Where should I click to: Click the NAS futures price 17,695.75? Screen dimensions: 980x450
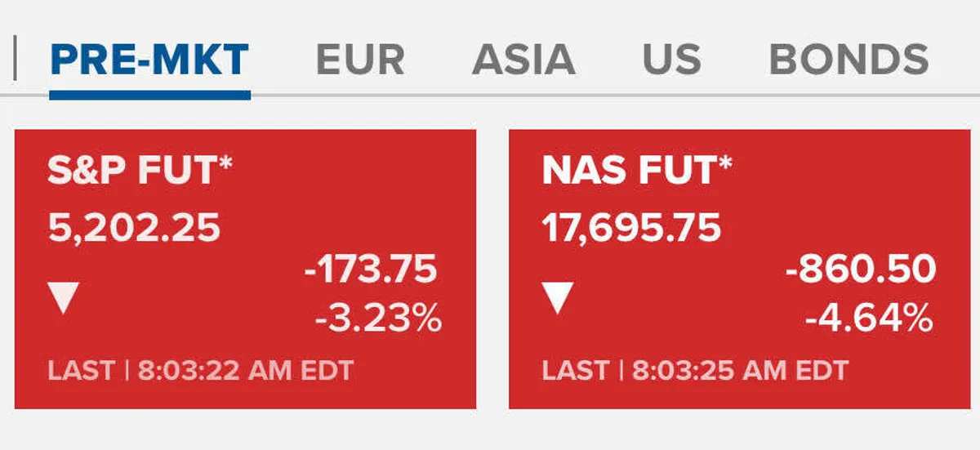tap(631, 229)
